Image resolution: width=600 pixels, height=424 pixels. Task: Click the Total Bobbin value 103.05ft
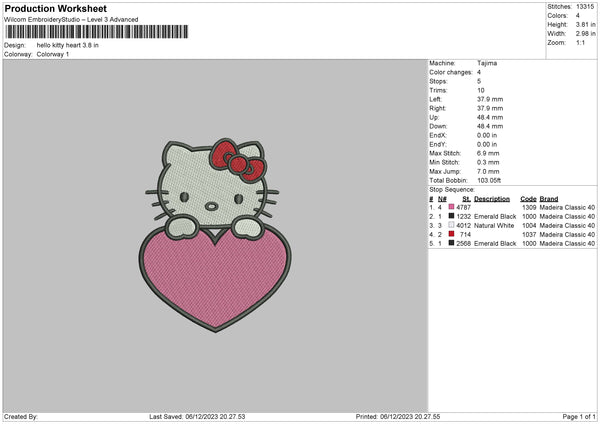click(489, 181)
